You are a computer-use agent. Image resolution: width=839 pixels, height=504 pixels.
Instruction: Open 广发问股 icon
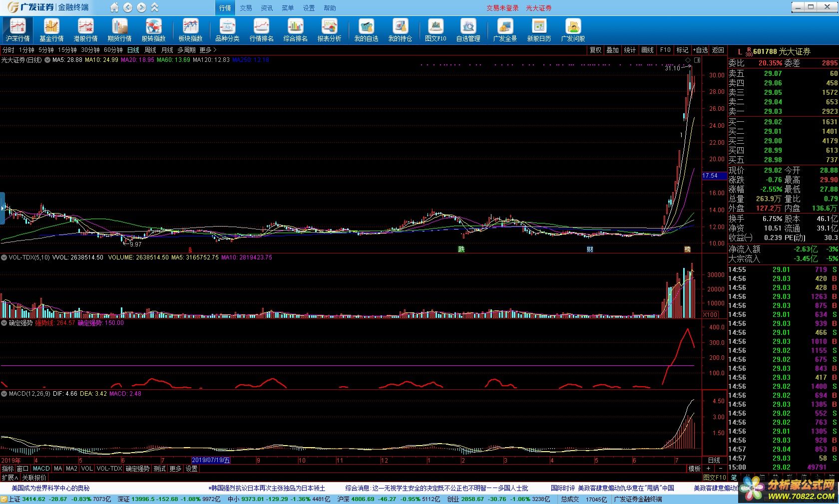click(x=573, y=30)
